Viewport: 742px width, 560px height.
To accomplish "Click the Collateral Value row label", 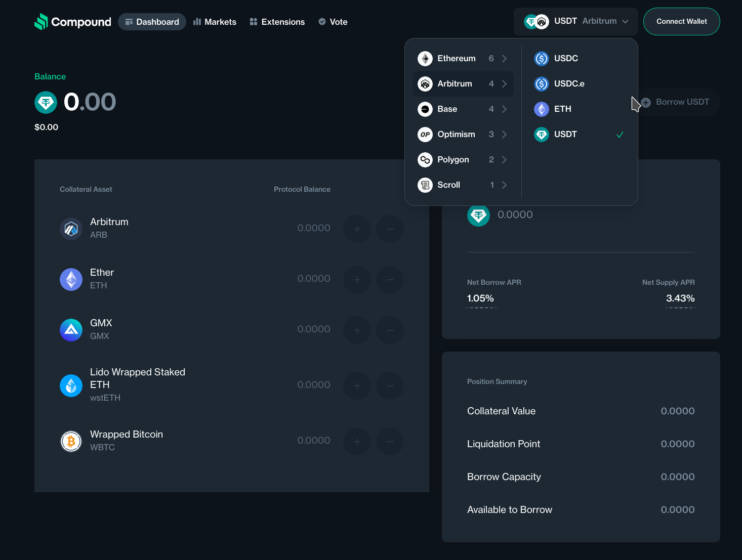I will tap(502, 411).
